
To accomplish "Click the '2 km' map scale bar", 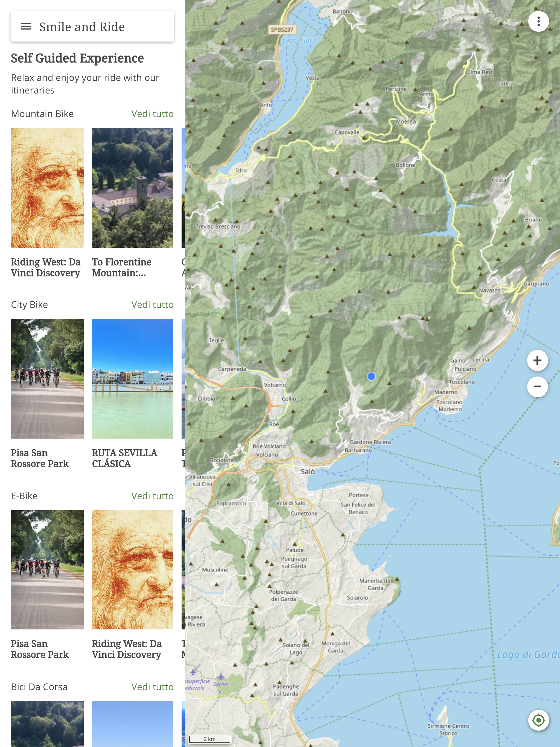I will (209, 739).
